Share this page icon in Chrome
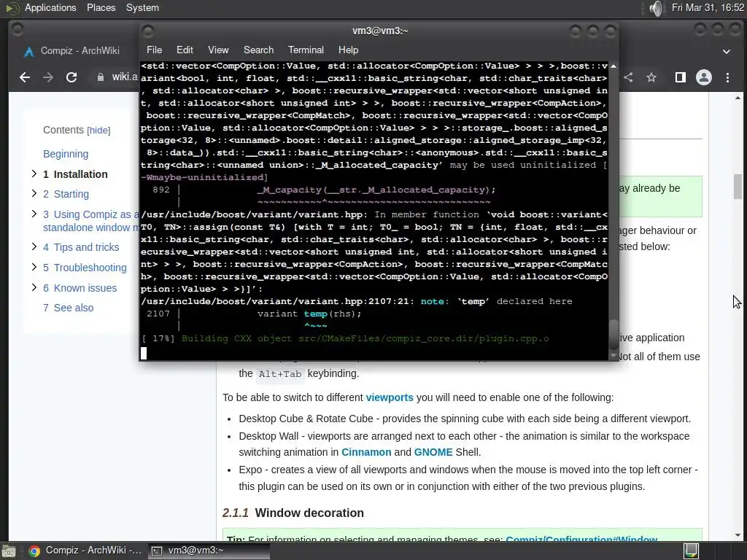The height and width of the screenshot is (560, 747). tap(628, 77)
